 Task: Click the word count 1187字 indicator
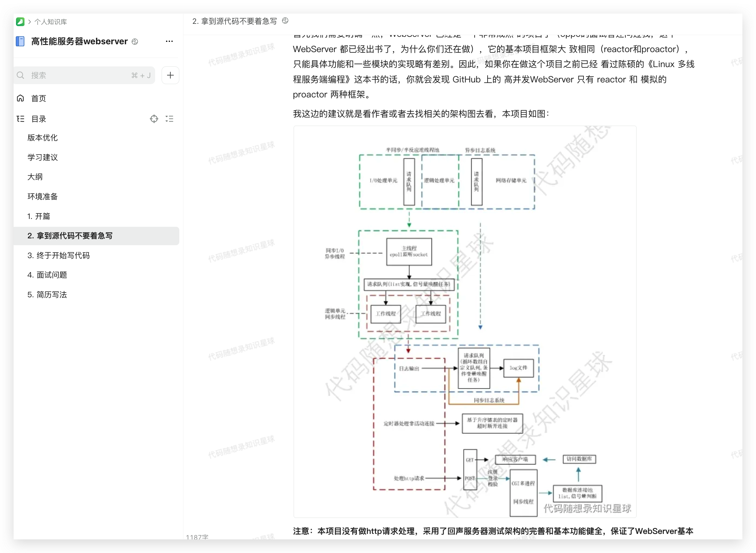pos(197,537)
